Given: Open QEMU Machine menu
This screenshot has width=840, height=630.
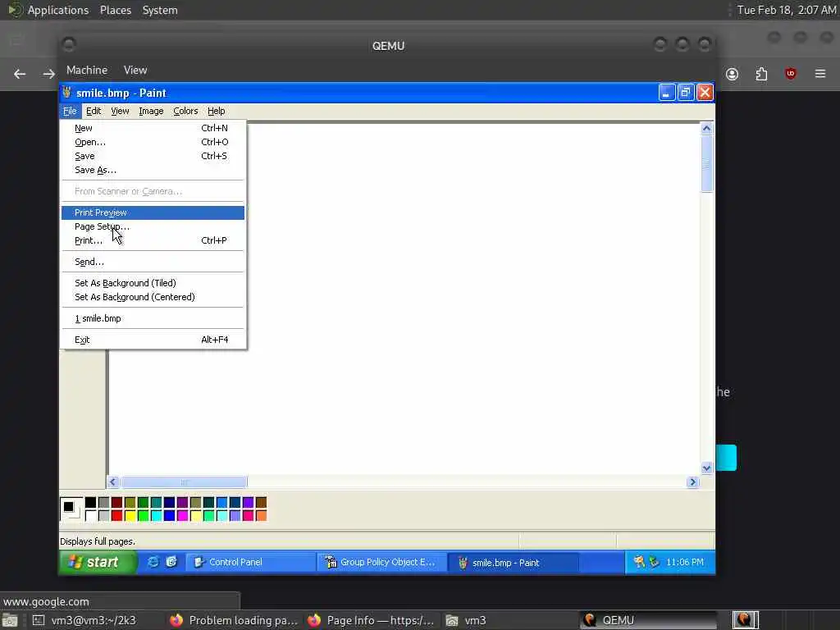Looking at the screenshot, I should tap(87, 71).
